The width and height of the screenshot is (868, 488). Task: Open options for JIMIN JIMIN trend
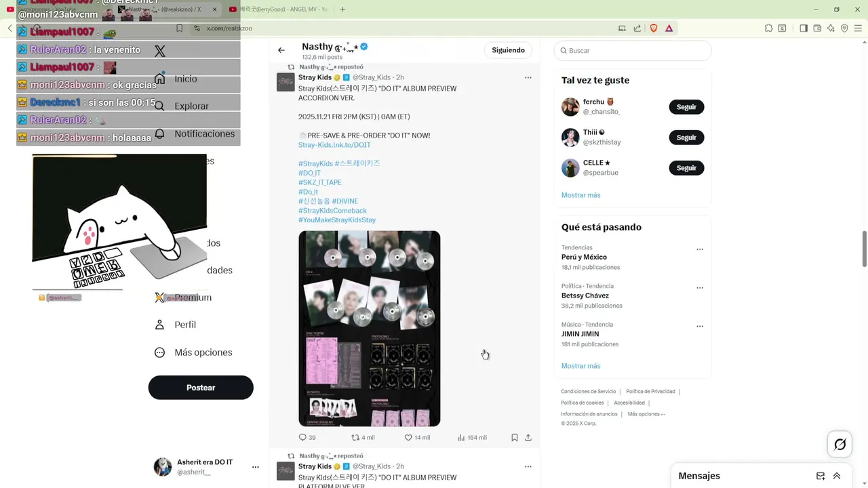coord(700,327)
